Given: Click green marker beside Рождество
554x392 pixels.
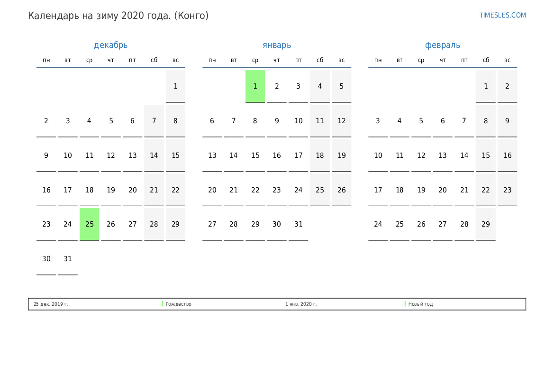Looking at the screenshot, I should pos(163,304).
